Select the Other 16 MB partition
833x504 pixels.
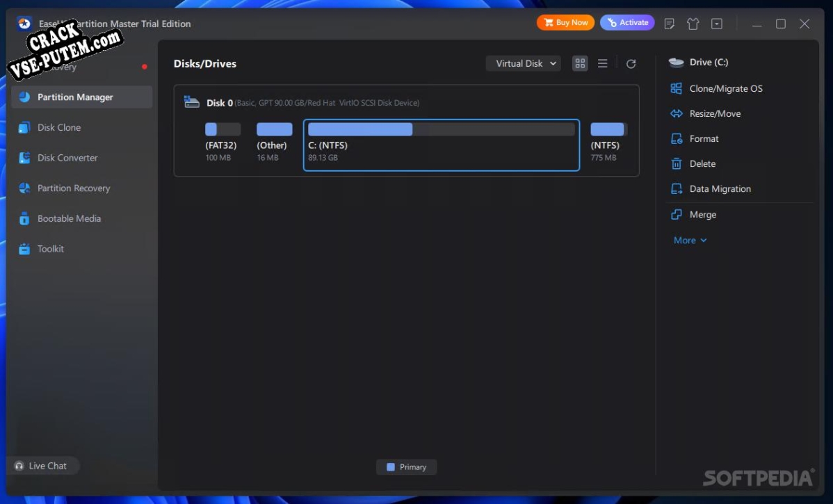pos(274,143)
